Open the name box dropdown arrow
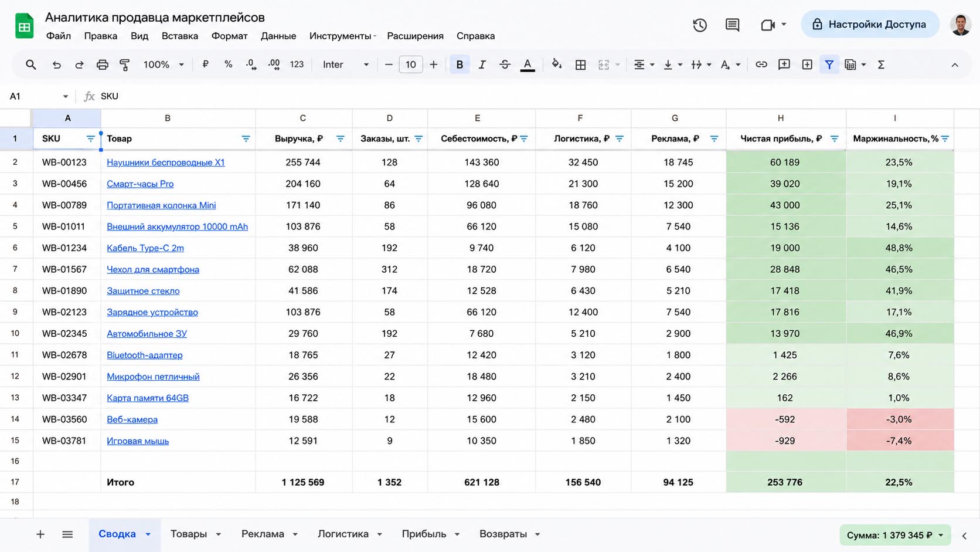Image resolution: width=980 pixels, height=552 pixels. click(x=65, y=96)
